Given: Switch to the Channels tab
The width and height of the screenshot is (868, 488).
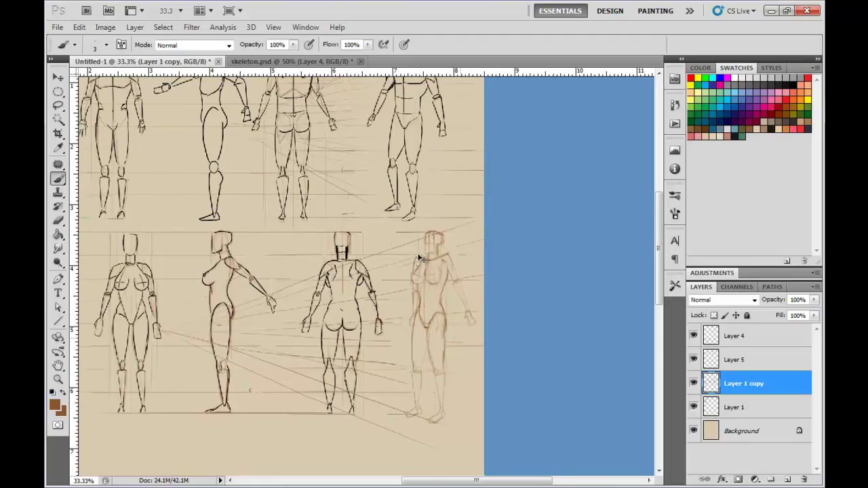Looking at the screenshot, I should [x=736, y=287].
